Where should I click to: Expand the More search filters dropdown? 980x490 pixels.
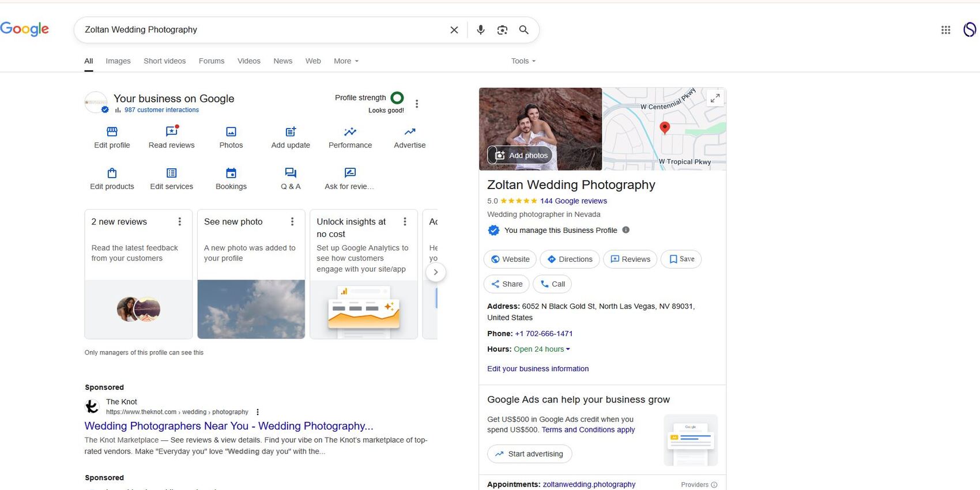pos(346,61)
